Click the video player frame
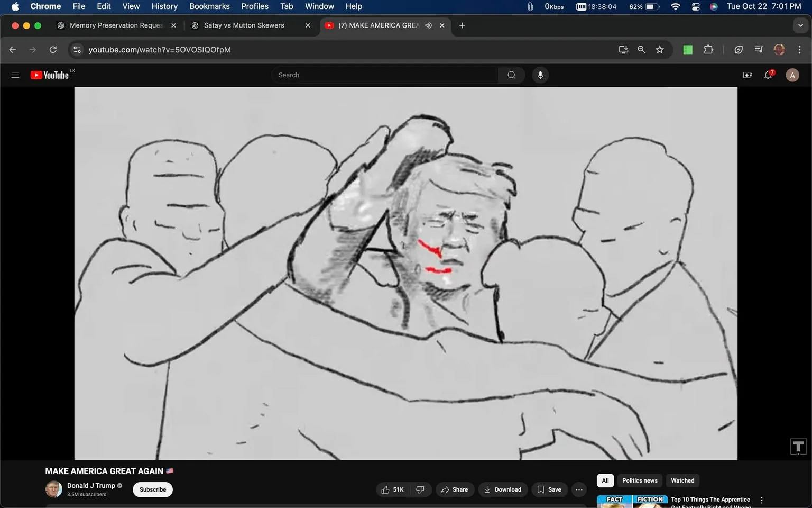812x508 pixels. (405, 273)
